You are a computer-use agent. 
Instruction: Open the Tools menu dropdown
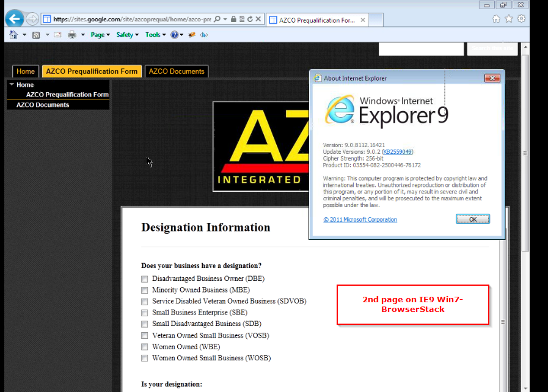(156, 35)
